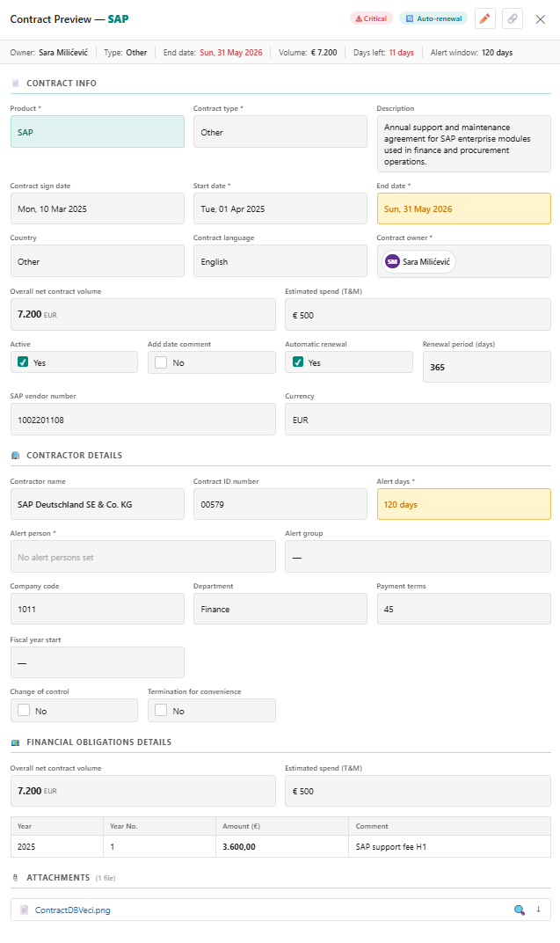This screenshot has height=943, width=560.
Task: Click the End date field in form
Action: pos(464,208)
